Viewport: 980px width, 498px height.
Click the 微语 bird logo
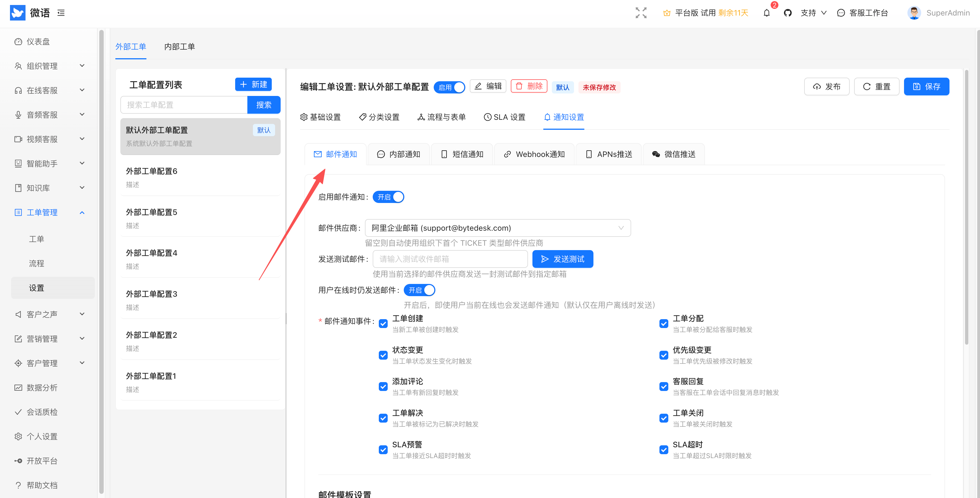17,13
